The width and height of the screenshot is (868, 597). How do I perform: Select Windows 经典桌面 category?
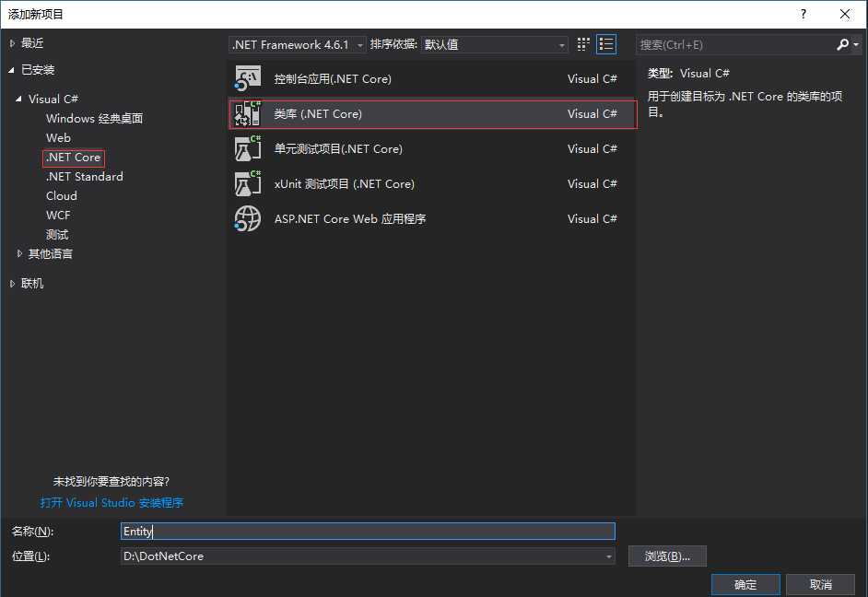point(95,119)
